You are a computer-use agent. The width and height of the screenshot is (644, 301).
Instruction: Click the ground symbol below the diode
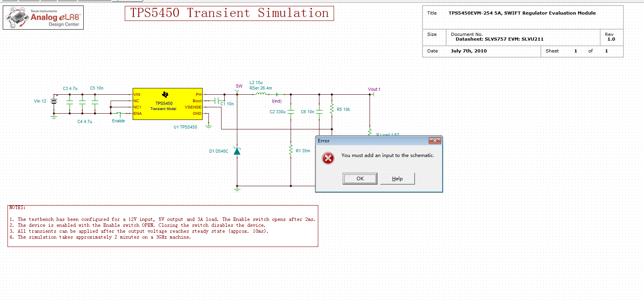pyautogui.click(x=237, y=189)
